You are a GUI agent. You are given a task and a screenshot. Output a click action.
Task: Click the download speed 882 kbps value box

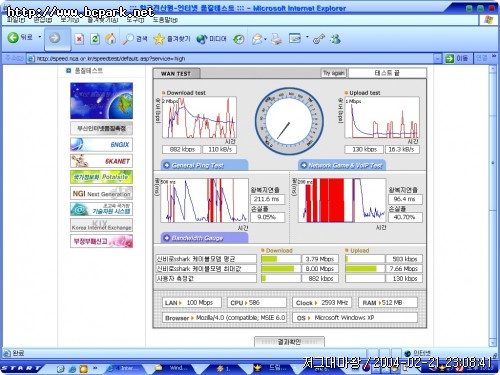pyautogui.click(x=182, y=149)
